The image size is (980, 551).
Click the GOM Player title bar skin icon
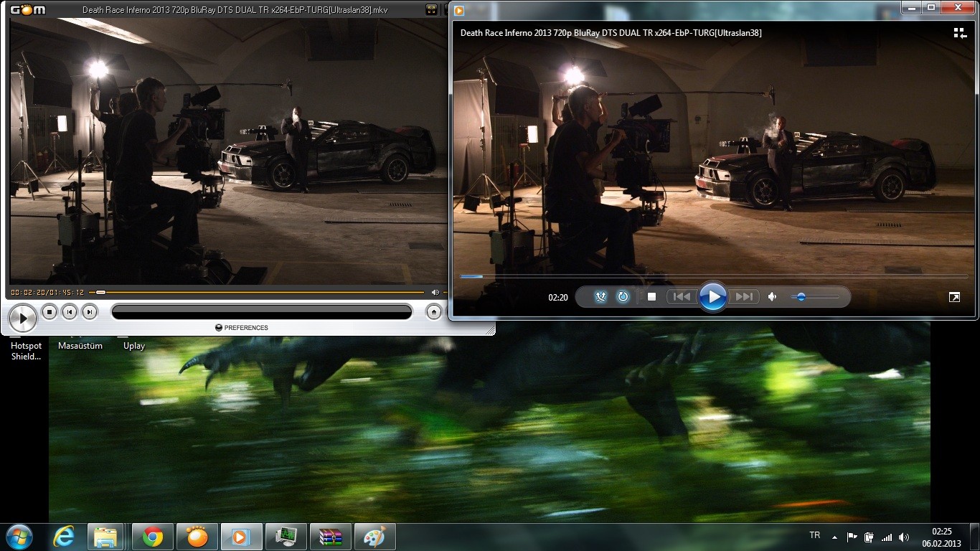(x=431, y=9)
